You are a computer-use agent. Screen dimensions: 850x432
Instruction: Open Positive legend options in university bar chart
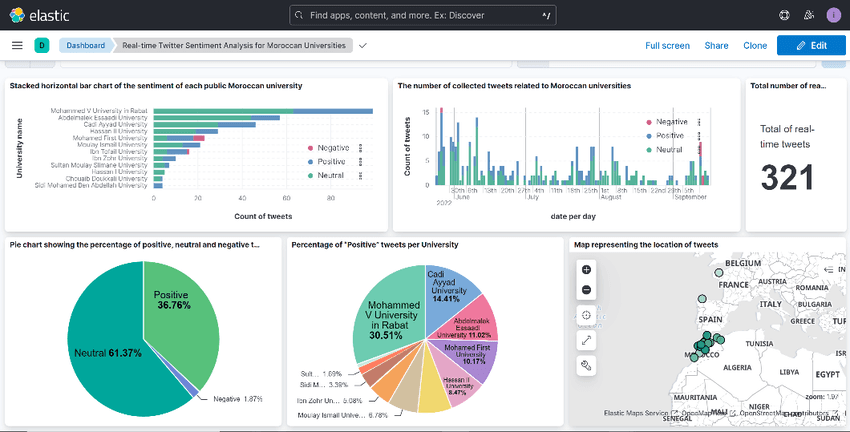tap(360, 162)
